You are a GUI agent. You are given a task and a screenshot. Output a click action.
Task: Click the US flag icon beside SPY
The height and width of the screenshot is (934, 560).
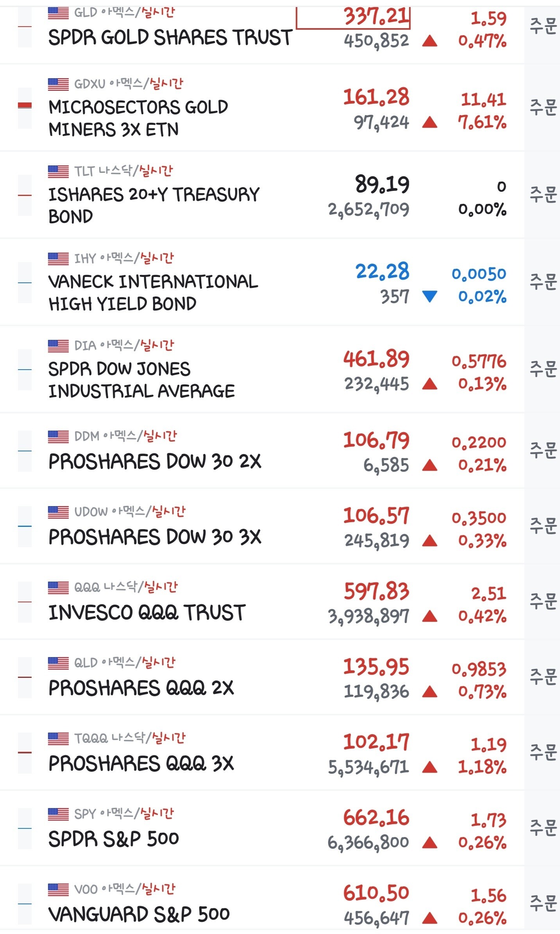tap(58, 814)
